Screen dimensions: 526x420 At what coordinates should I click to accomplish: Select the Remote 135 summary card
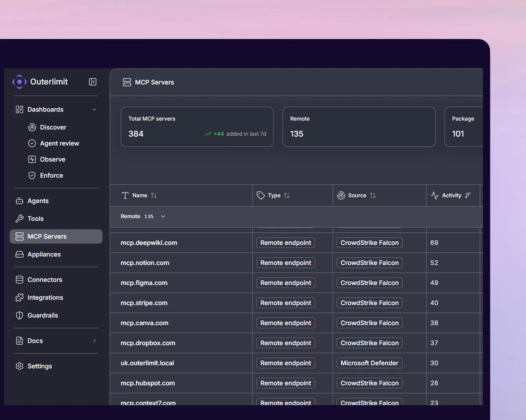359,127
